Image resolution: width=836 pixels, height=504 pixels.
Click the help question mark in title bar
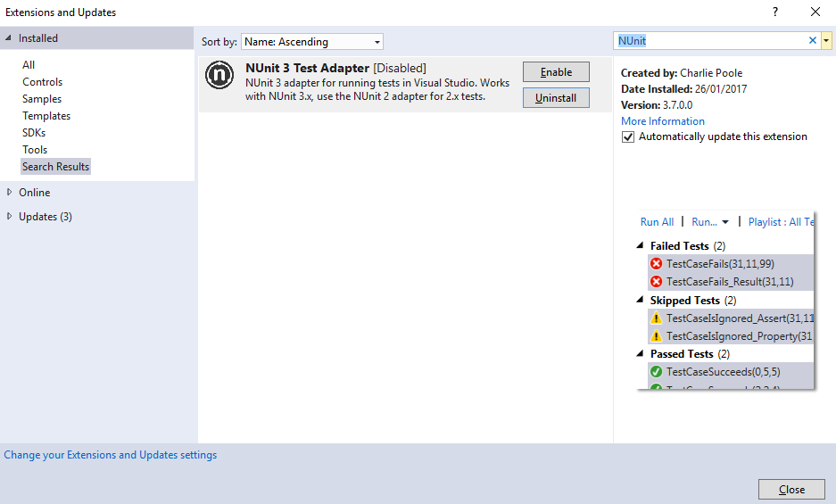(x=774, y=12)
